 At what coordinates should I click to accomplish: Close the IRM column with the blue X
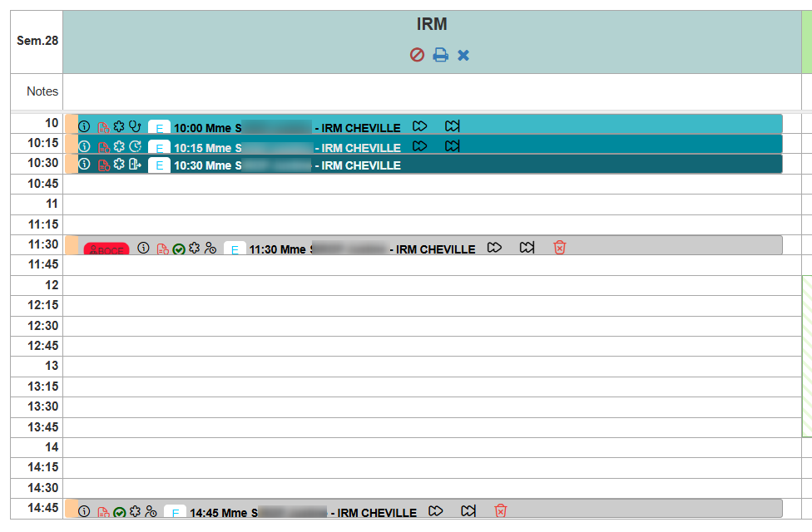point(463,56)
